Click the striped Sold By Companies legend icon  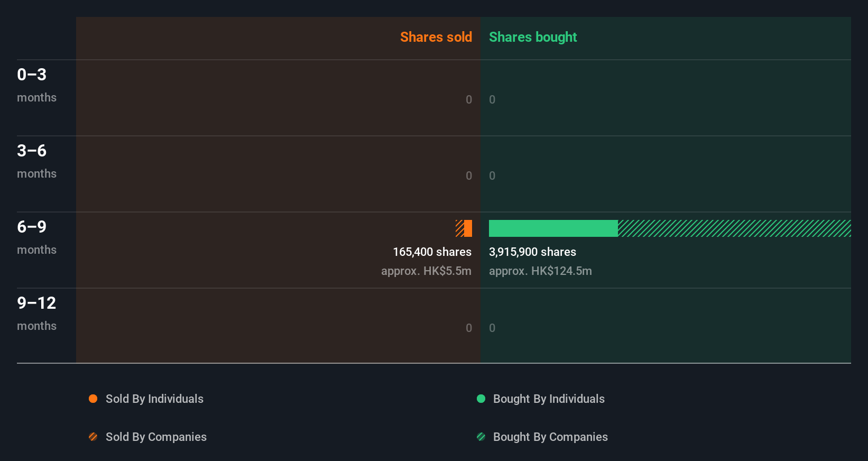click(x=93, y=437)
